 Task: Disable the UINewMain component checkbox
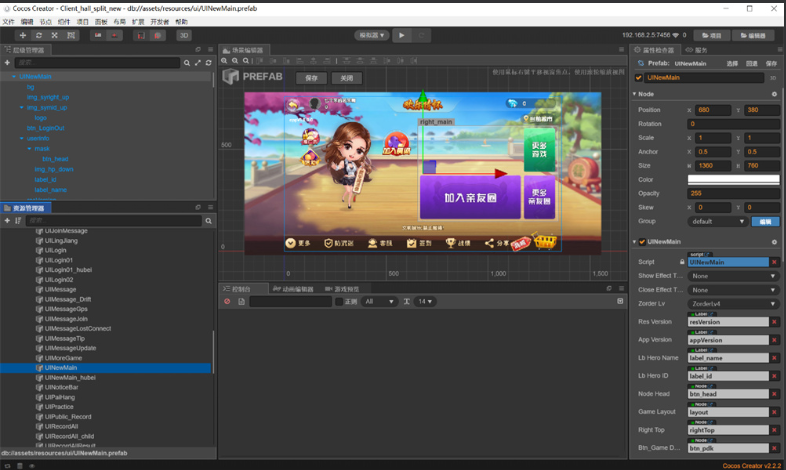click(642, 242)
